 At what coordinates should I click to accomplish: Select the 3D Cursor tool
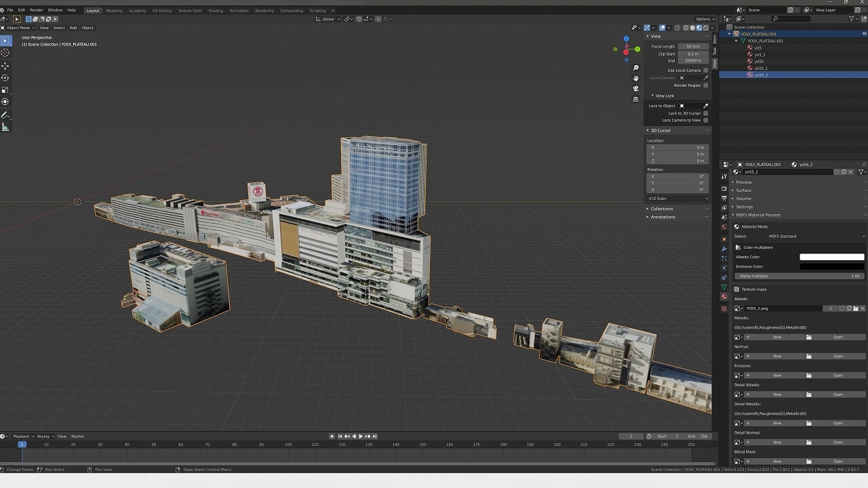[x=5, y=53]
